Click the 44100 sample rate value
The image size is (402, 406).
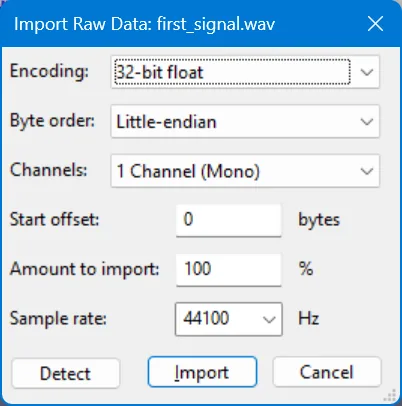tap(206, 318)
